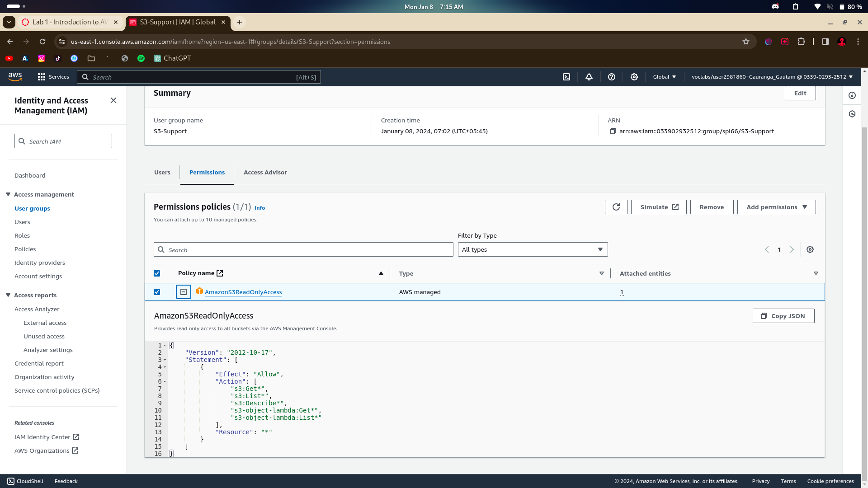Image resolution: width=868 pixels, height=488 pixels.
Task: Collapse the AmazonS3ReadOnlyAccess policy details
Action: point(184,292)
